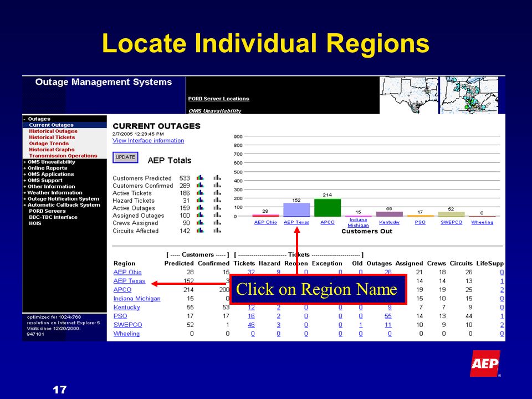This screenshot has height=399, width=532.
Task: Open Outage Trends from sidebar
Action: click(49, 144)
